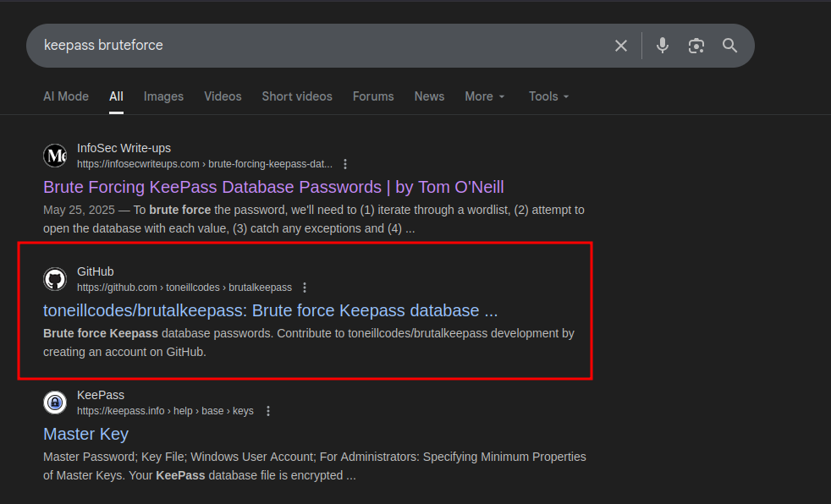Open three-dot menu for KeePass result
The height and width of the screenshot is (504, 831).
click(x=268, y=411)
